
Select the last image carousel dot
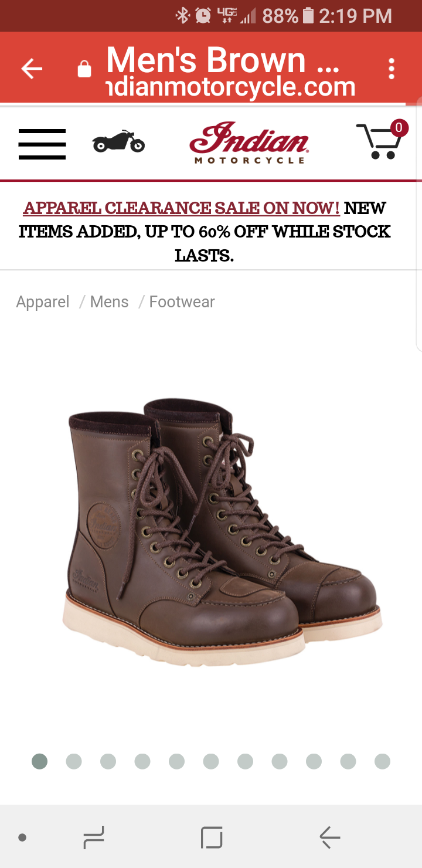coord(382,761)
